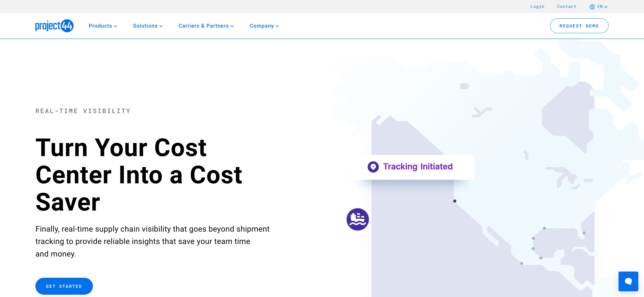Click the Turn Your Cost Center headline
Image resolution: width=644 pixels, height=297 pixels.
[x=139, y=174]
